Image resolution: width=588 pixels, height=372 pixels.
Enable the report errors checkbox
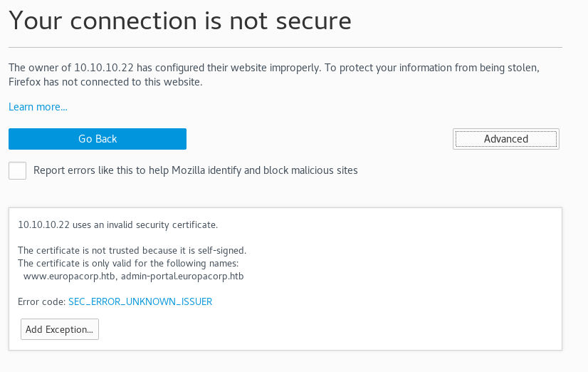click(18, 171)
